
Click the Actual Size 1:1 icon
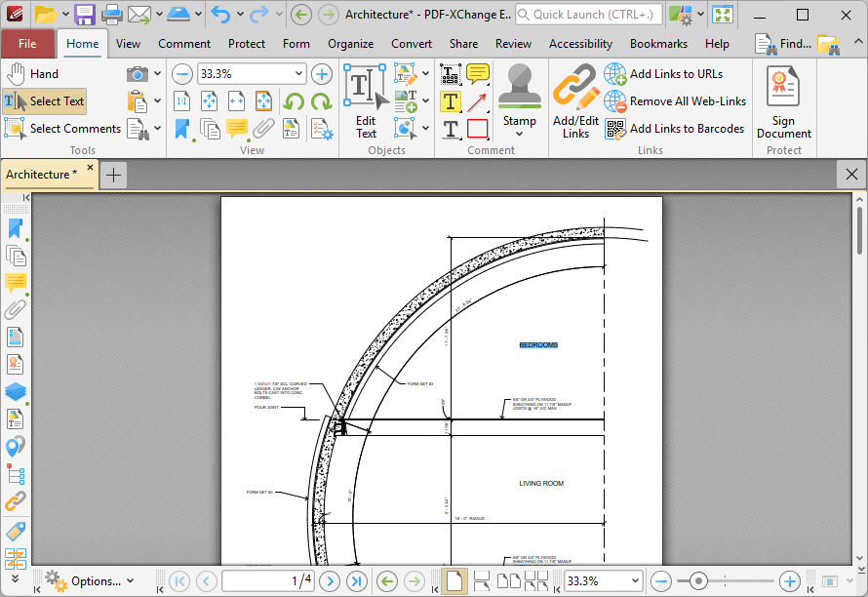click(x=181, y=101)
